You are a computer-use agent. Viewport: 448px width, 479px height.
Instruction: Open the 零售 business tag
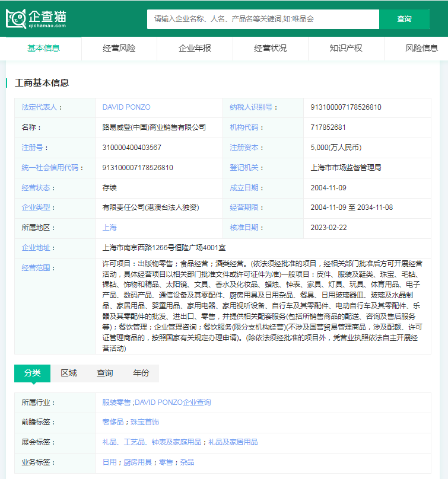pos(166,462)
